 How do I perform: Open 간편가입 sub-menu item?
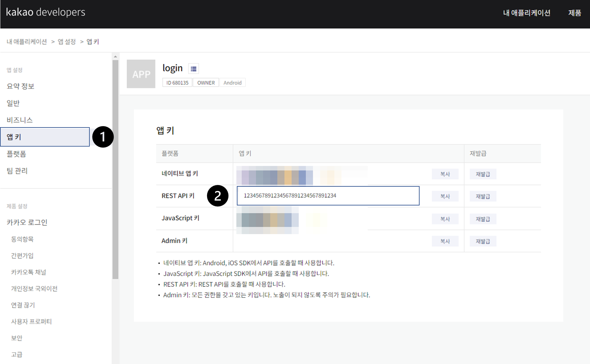(x=22, y=256)
